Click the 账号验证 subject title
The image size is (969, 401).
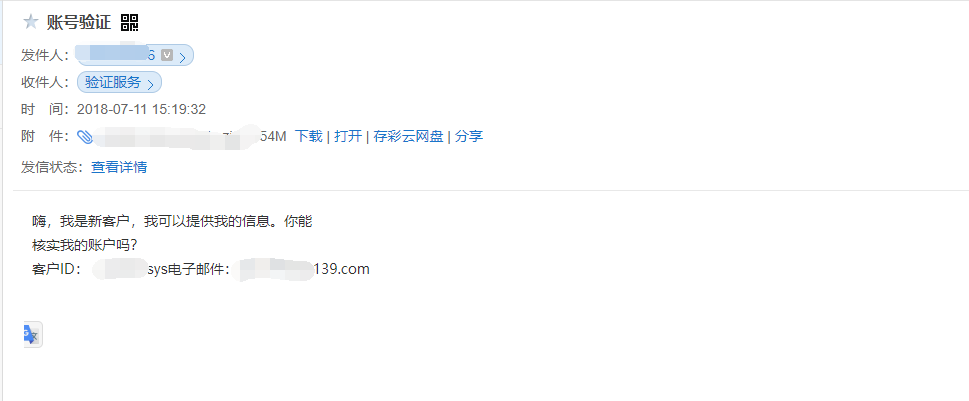pos(79,23)
